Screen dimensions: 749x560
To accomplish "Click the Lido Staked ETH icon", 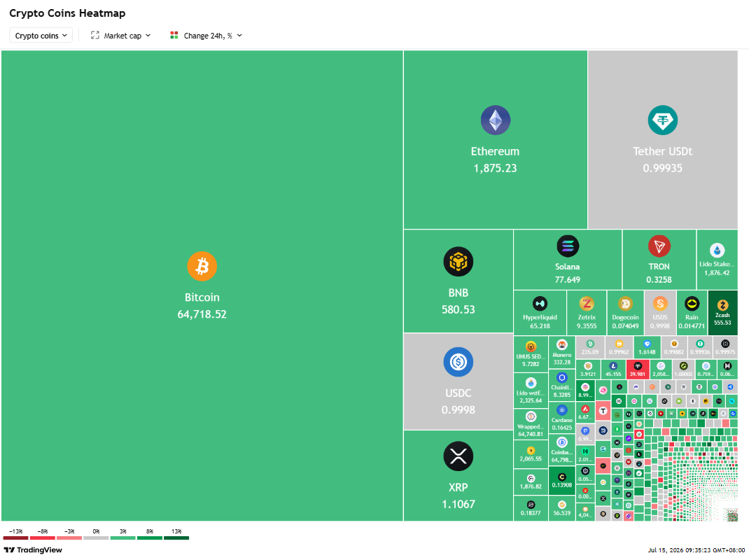I will point(717,250).
